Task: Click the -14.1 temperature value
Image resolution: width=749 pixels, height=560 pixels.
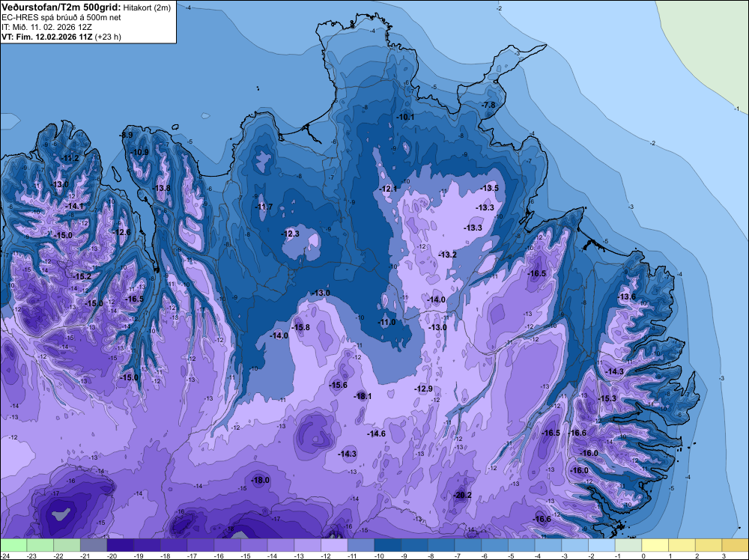Action: [x=74, y=206]
